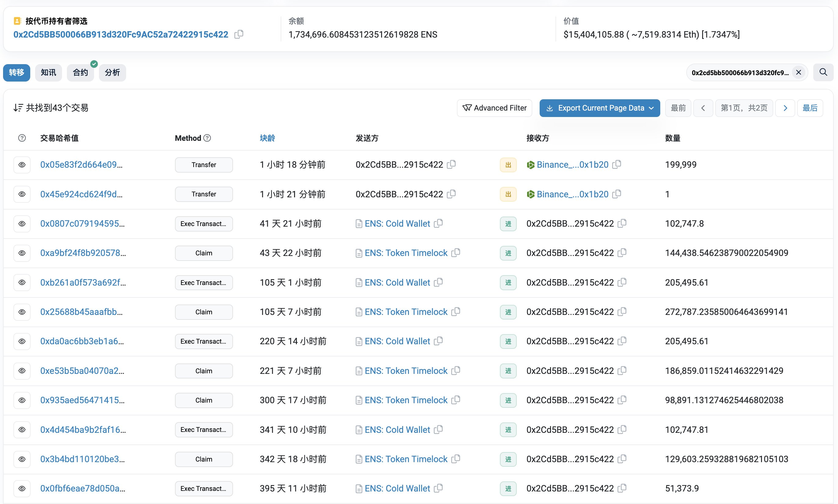Go to next page with right chevron
Image resolution: width=838 pixels, height=504 pixels.
click(785, 108)
